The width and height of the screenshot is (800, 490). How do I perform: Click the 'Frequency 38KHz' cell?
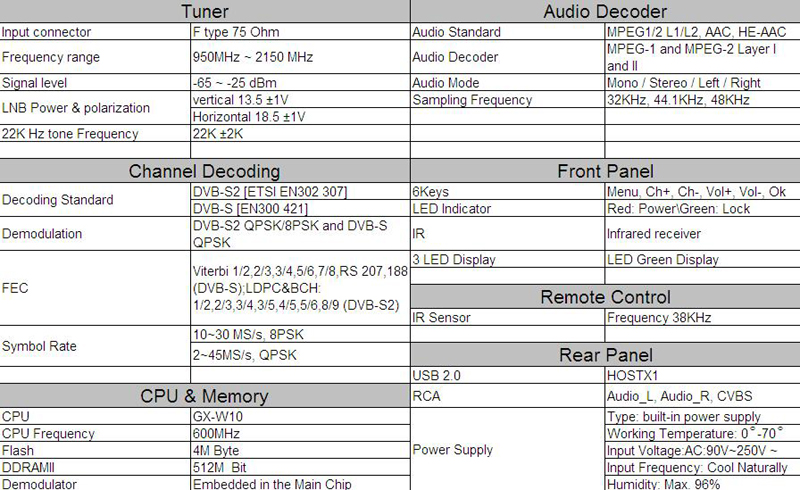(703, 317)
